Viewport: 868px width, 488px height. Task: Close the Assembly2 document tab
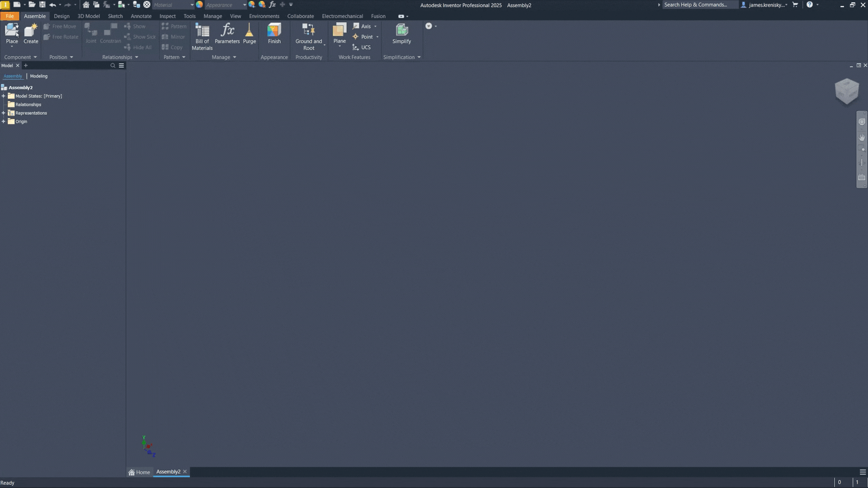(x=185, y=472)
